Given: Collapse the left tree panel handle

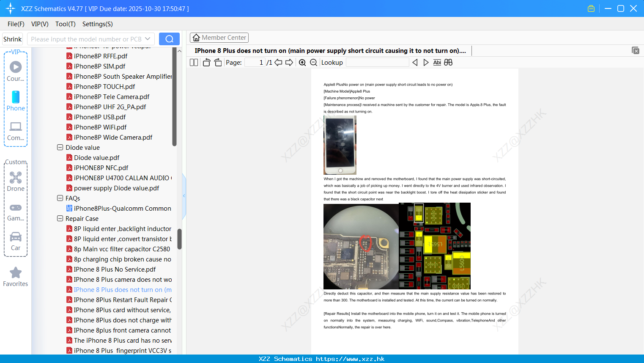Looking at the screenshot, I should pos(184,196).
